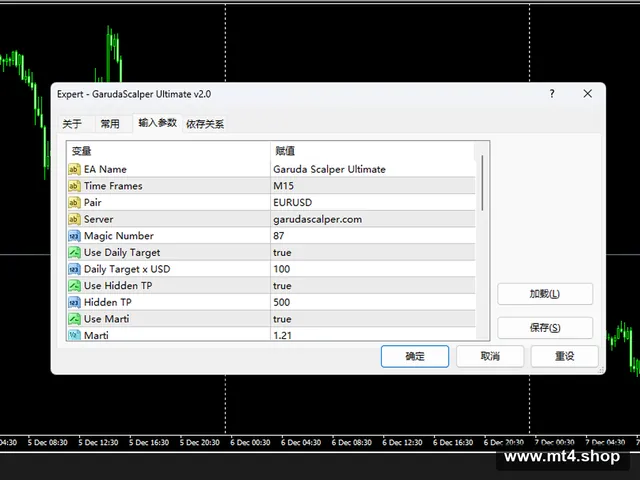The image size is (640, 480).
Task: Select the Garuda Scalper Ultimate value cell
Action: click(373, 169)
